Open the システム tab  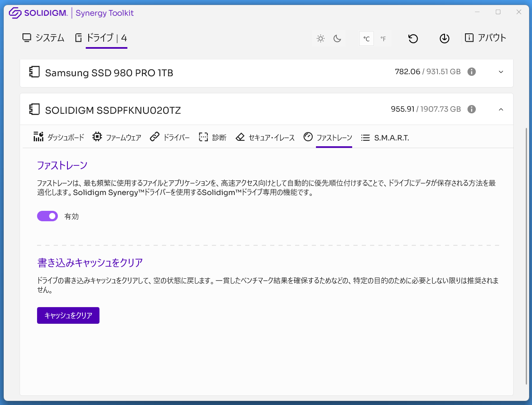[43, 38]
